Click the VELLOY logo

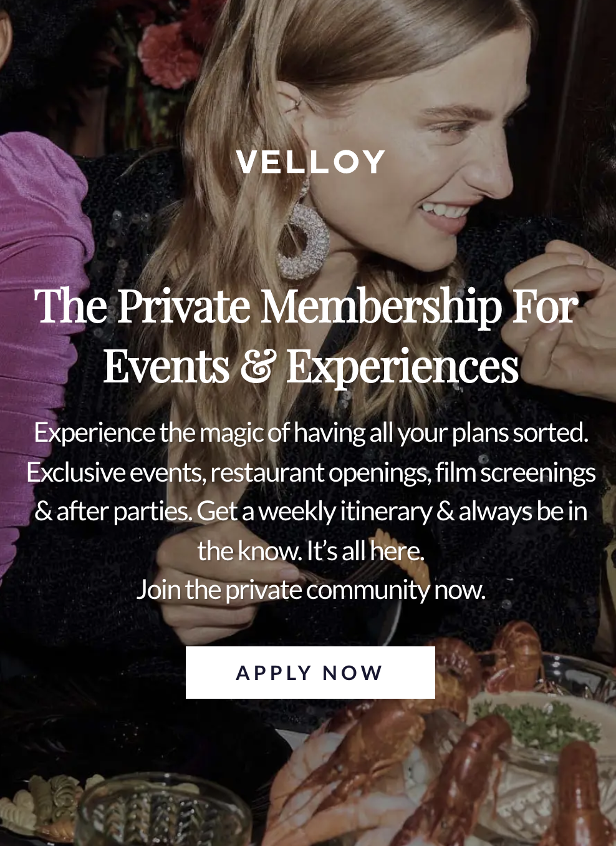pyautogui.click(x=310, y=162)
